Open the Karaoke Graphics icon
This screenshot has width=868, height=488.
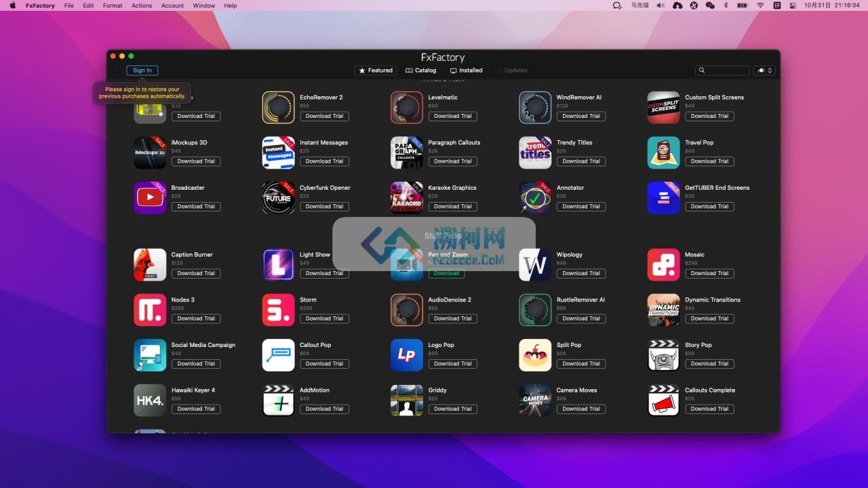point(407,197)
